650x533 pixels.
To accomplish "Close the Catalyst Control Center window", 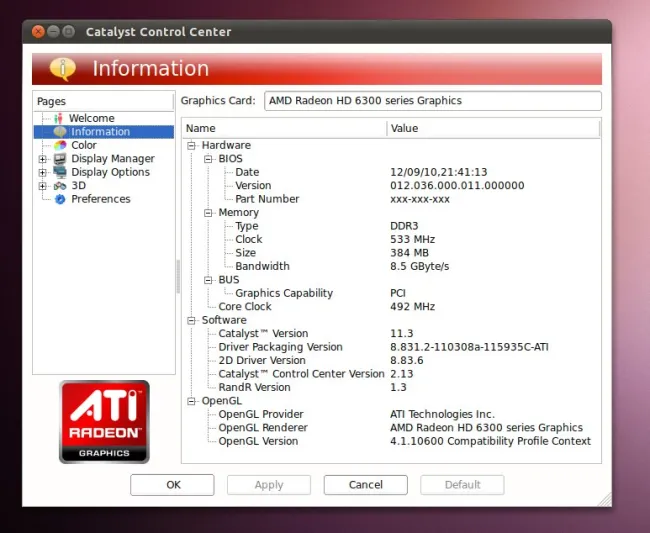I will (x=38, y=31).
